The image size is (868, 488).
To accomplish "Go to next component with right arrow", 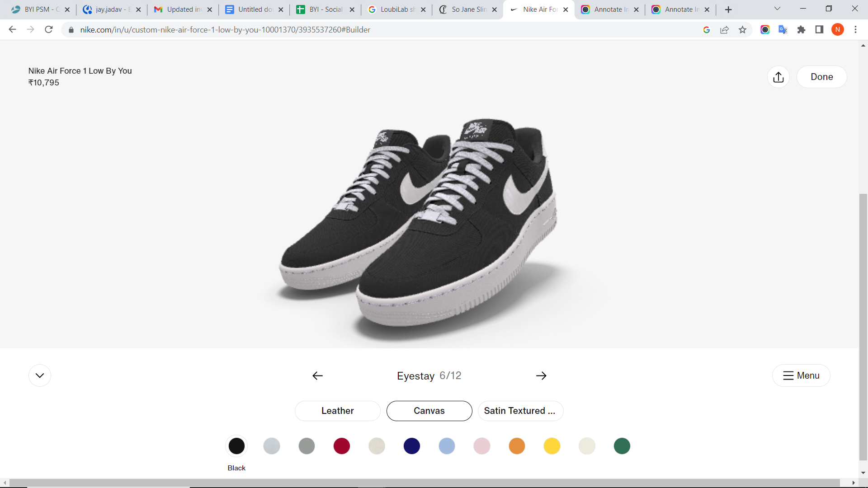I will [541, 375].
